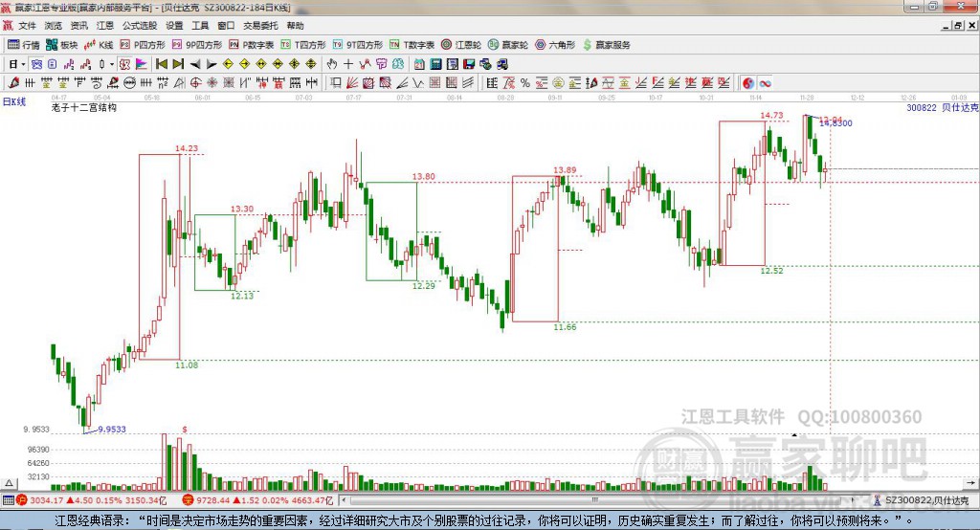Viewport: 980px width, 530px height.
Task: Expand the candlestick style dropdown arrow
Action: 112,64
